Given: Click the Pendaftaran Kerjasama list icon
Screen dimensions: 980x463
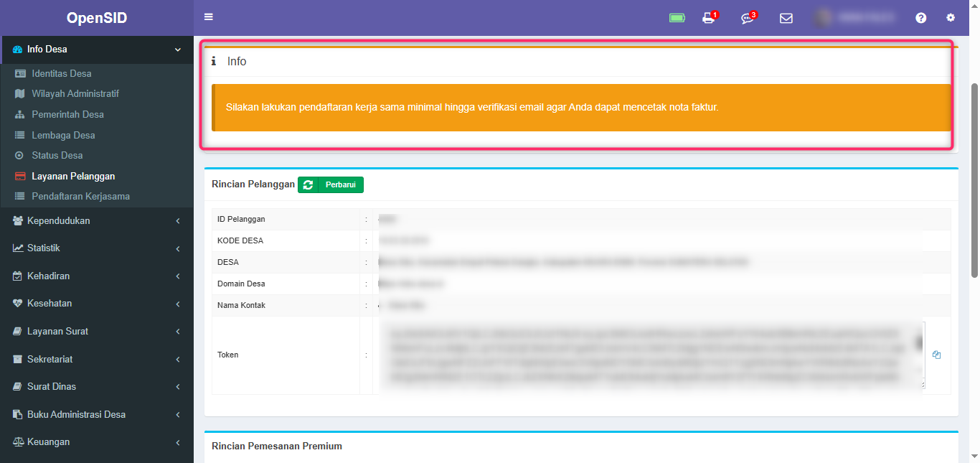Looking at the screenshot, I should [x=19, y=196].
